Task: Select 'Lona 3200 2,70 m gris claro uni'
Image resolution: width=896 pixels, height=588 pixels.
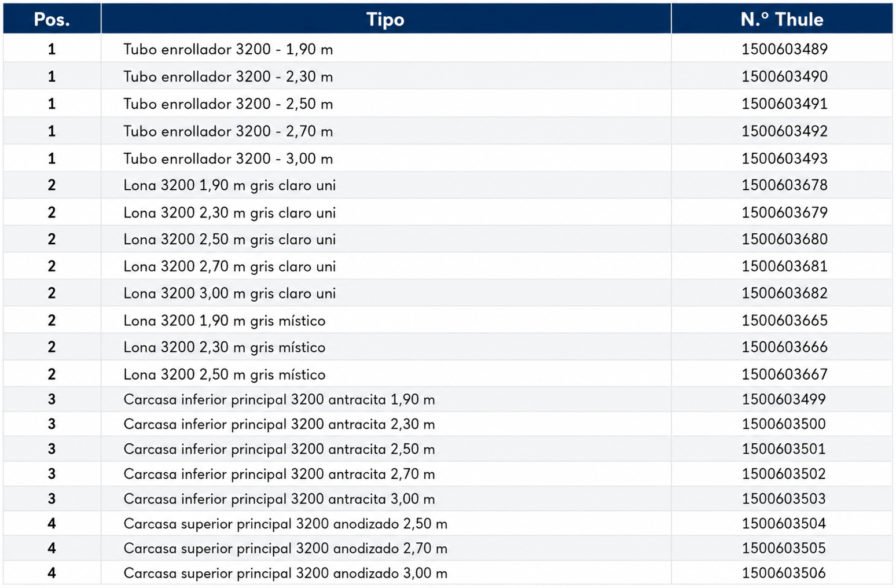Action: point(229,266)
